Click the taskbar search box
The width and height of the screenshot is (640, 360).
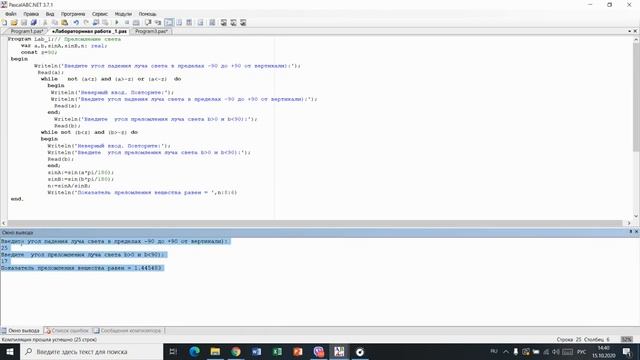(x=91, y=351)
